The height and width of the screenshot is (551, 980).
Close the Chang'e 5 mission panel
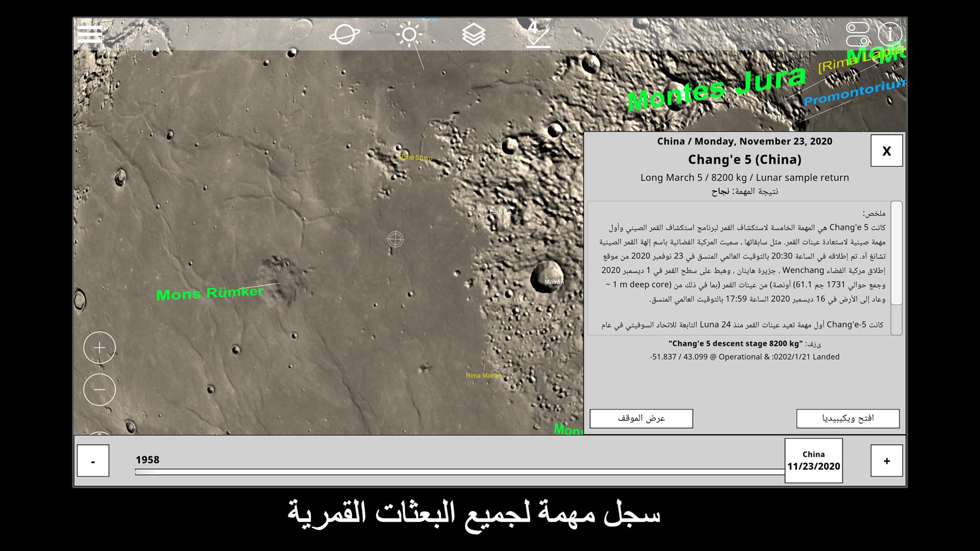click(887, 151)
